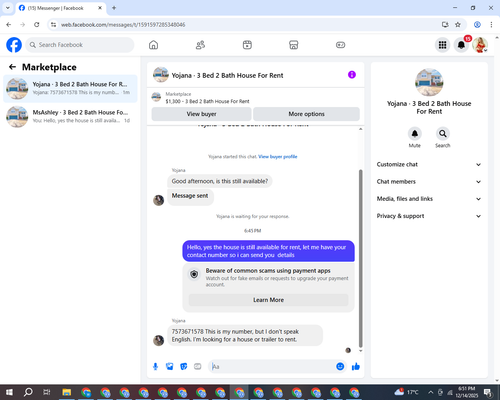Screen dimensions: 500x400
Task: Switch to the Messenger | Facebook browser tab
Action: pyautogui.click(x=61, y=8)
